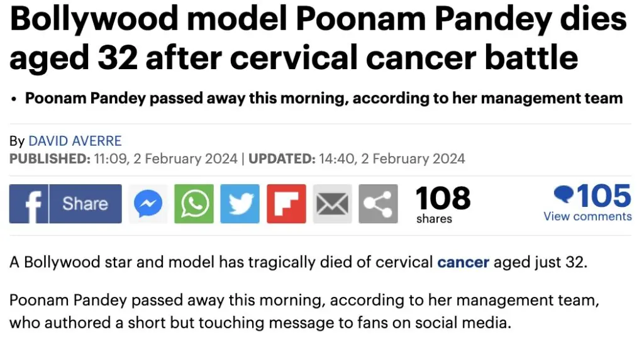Open author David Averre's profile link
Image resolution: width=644 pixels, height=344 pixels.
click(x=75, y=141)
